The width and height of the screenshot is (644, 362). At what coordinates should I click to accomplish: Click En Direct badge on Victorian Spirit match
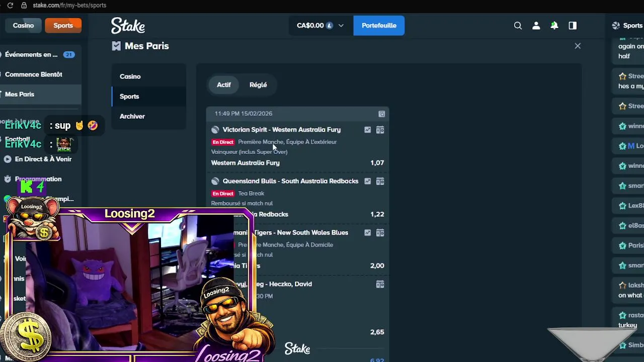tap(223, 142)
